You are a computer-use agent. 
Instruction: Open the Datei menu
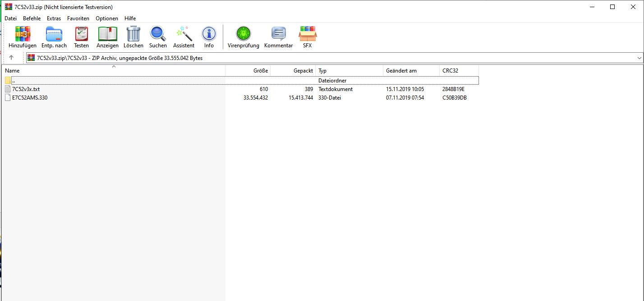pos(10,18)
